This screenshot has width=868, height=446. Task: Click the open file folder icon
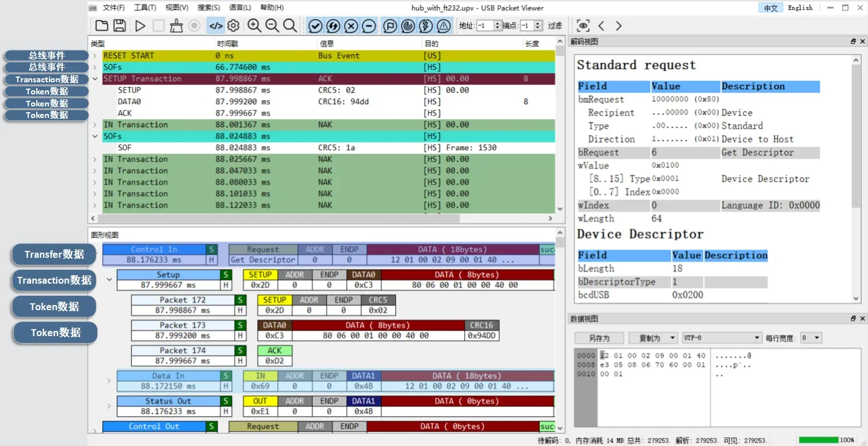pos(102,25)
